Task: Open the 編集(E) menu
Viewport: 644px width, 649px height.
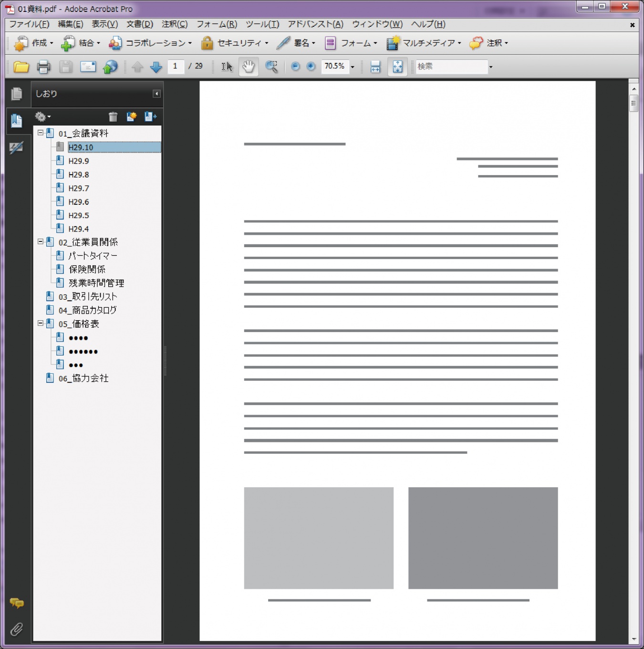Action: click(71, 24)
